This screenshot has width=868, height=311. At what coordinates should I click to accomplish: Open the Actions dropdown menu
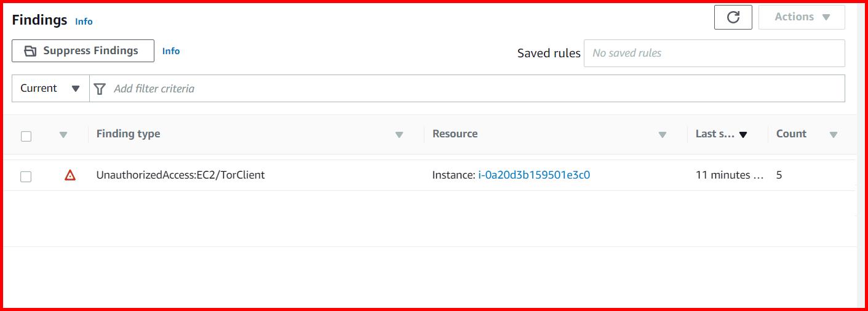pyautogui.click(x=801, y=17)
